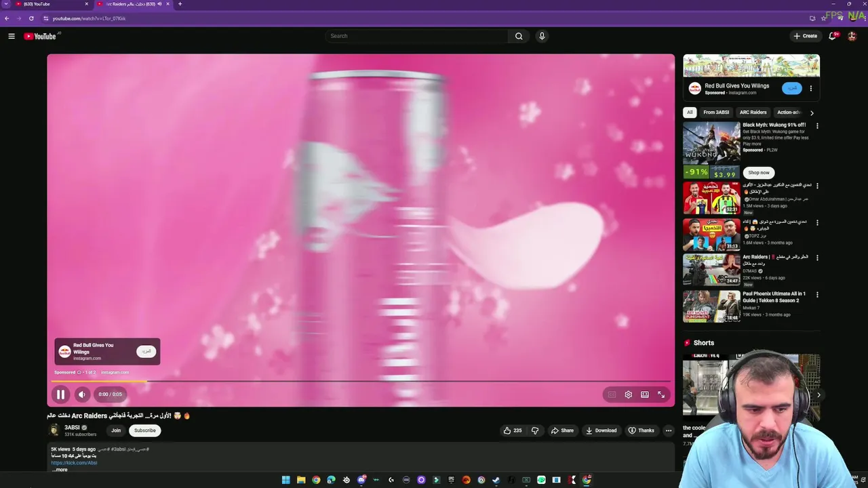Image resolution: width=868 pixels, height=488 pixels.
Task: Open options for TOPZ video
Action: (816, 222)
